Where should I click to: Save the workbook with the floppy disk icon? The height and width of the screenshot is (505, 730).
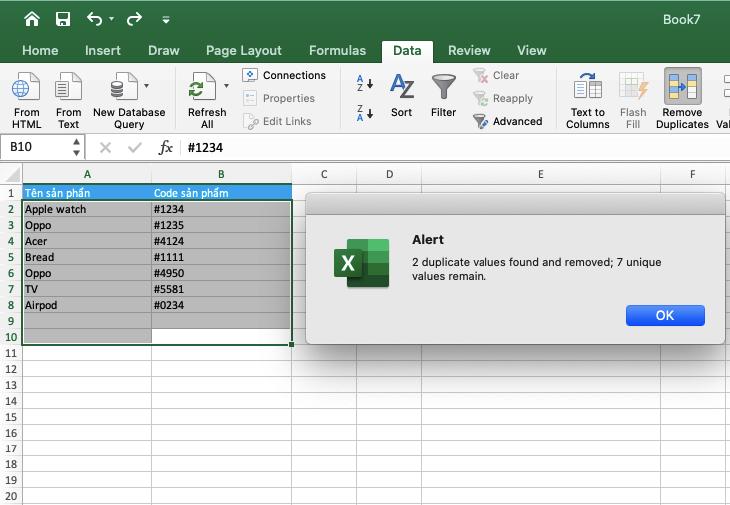[63, 19]
